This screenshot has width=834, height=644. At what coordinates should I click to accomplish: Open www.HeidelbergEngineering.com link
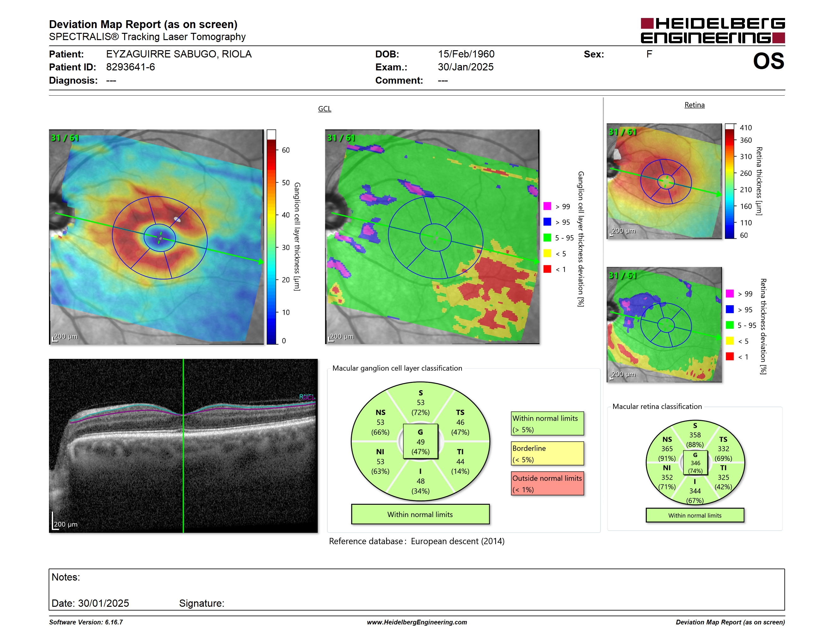(x=417, y=622)
